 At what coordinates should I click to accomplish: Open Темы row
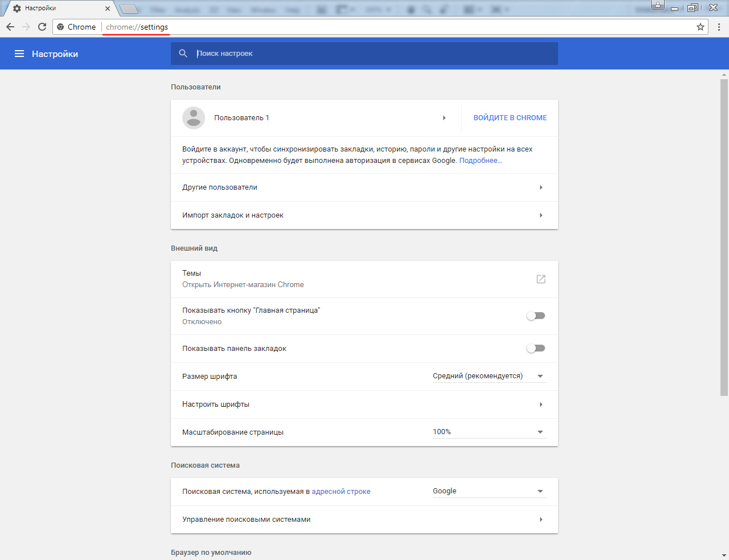pos(364,279)
